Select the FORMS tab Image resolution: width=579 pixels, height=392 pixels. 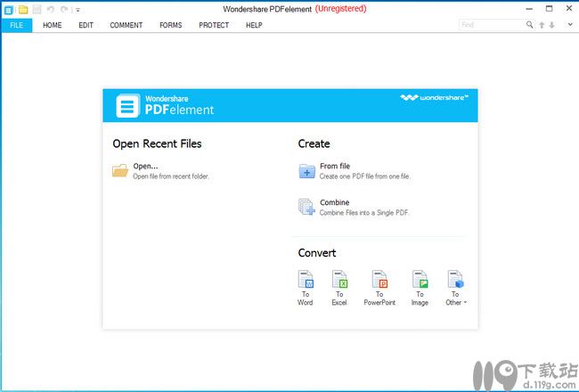coord(171,25)
